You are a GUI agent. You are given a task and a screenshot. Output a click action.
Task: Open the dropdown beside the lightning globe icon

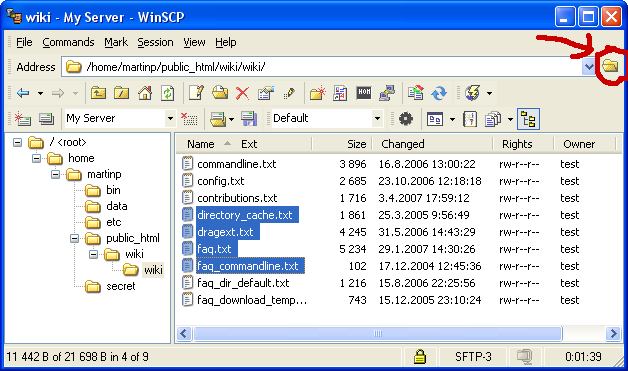[489, 94]
